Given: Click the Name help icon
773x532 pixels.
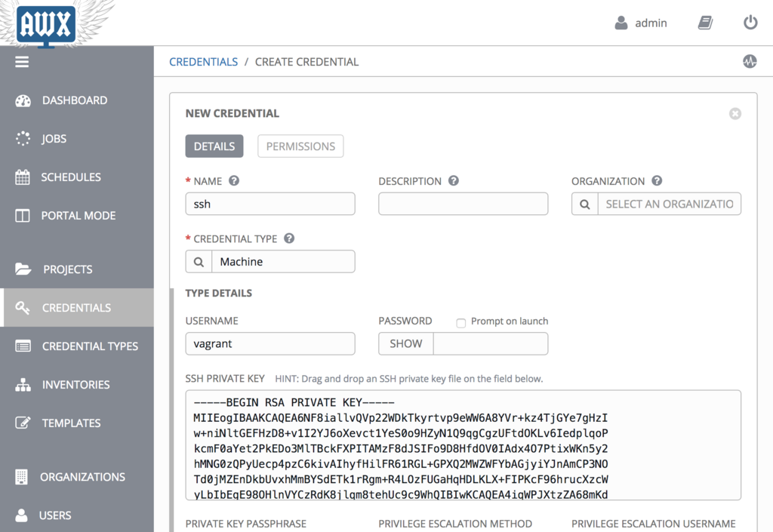Looking at the screenshot, I should coord(234,181).
